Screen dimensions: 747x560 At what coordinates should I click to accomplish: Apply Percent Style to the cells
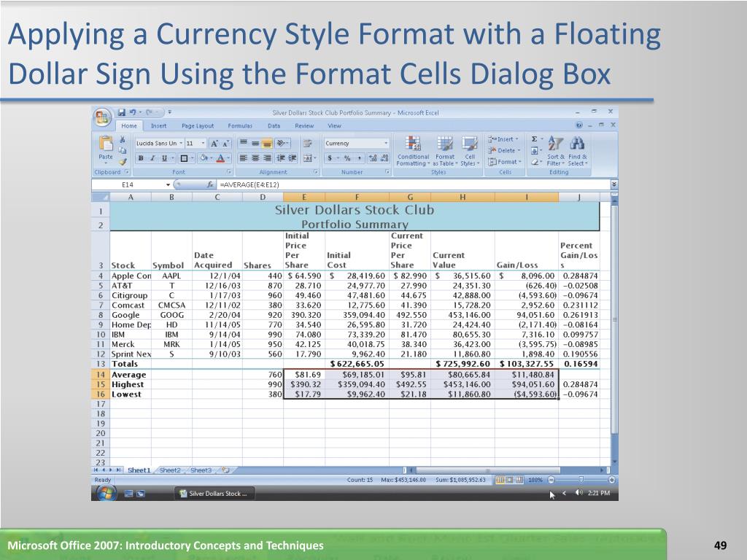347,158
